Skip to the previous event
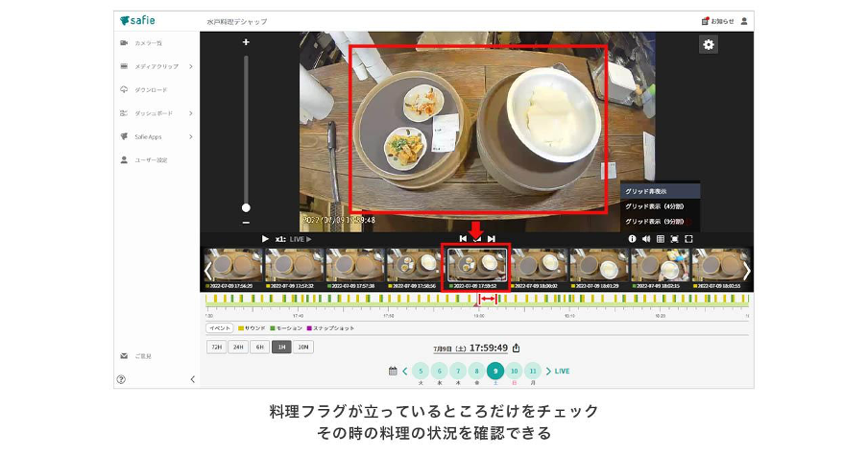The width and height of the screenshot is (868, 457). point(463,239)
